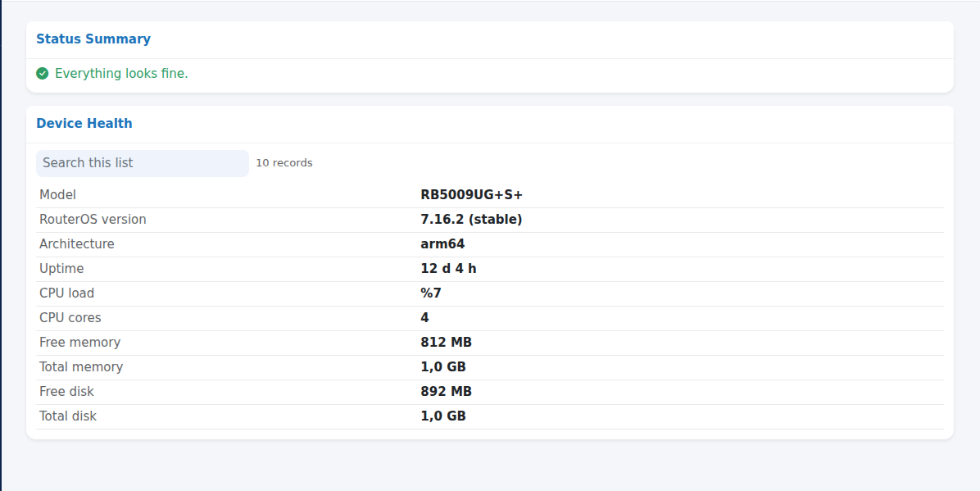Select the uptime value 12 d 4 h
Image resolution: width=980 pixels, height=491 pixels.
click(x=449, y=268)
